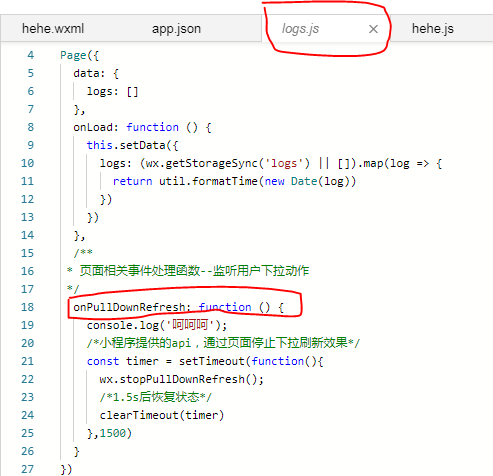Click the 'return' keyword

click(x=132, y=181)
